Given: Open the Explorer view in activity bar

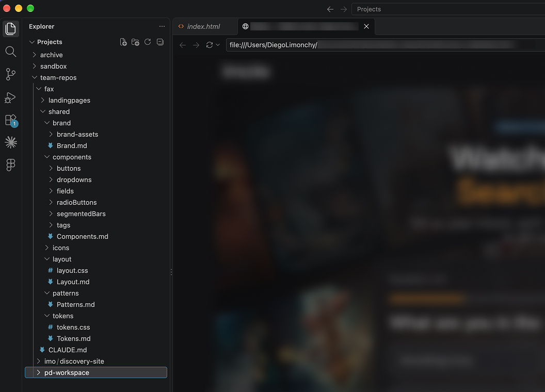Looking at the screenshot, I should pyautogui.click(x=11, y=28).
